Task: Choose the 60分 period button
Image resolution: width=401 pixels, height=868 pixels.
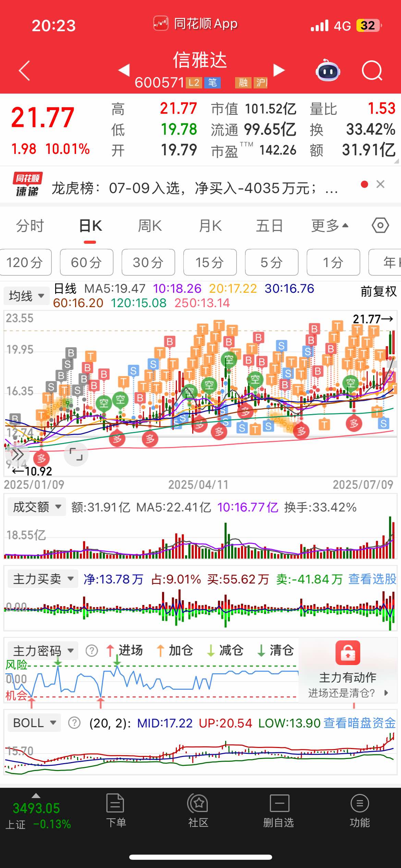Action: (x=87, y=262)
